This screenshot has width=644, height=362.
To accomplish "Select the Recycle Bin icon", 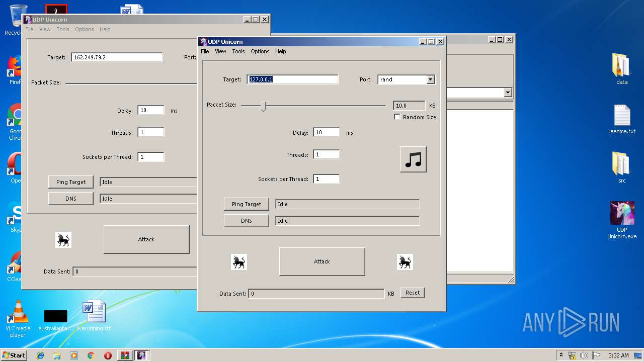I will [x=17, y=20].
